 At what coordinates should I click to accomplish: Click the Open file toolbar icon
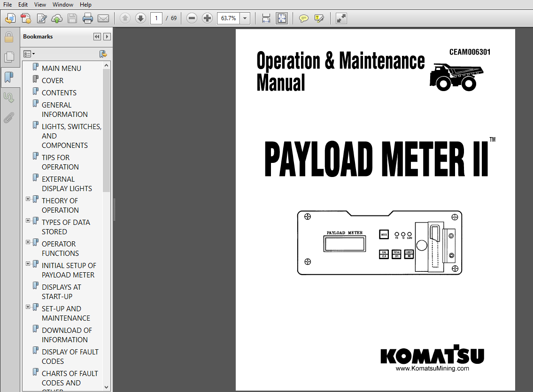coord(10,18)
